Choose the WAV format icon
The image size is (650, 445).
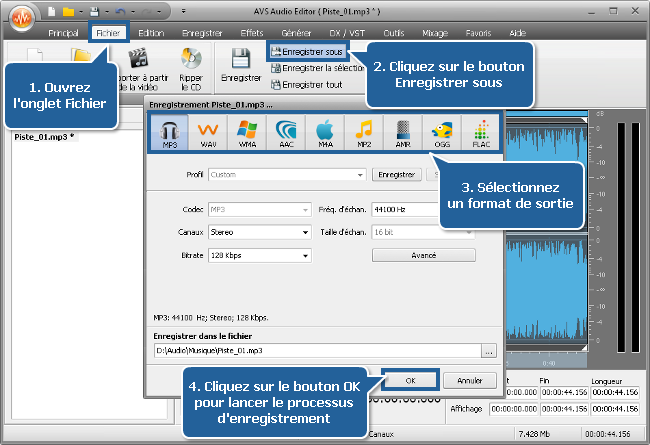click(208, 132)
